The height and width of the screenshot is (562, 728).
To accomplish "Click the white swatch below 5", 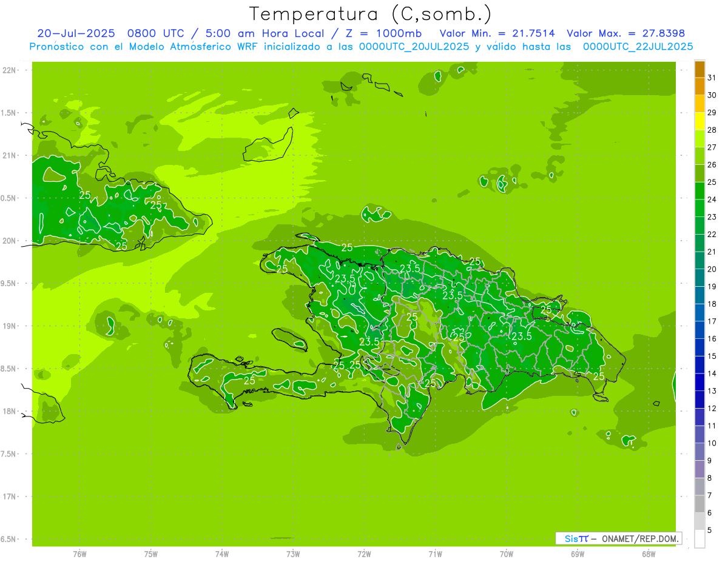I will pyautogui.click(x=699, y=539).
